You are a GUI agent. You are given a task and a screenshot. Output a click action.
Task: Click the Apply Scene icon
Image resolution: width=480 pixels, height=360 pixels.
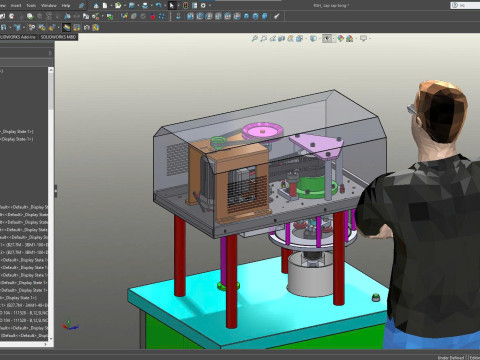pyautogui.click(x=349, y=38)
